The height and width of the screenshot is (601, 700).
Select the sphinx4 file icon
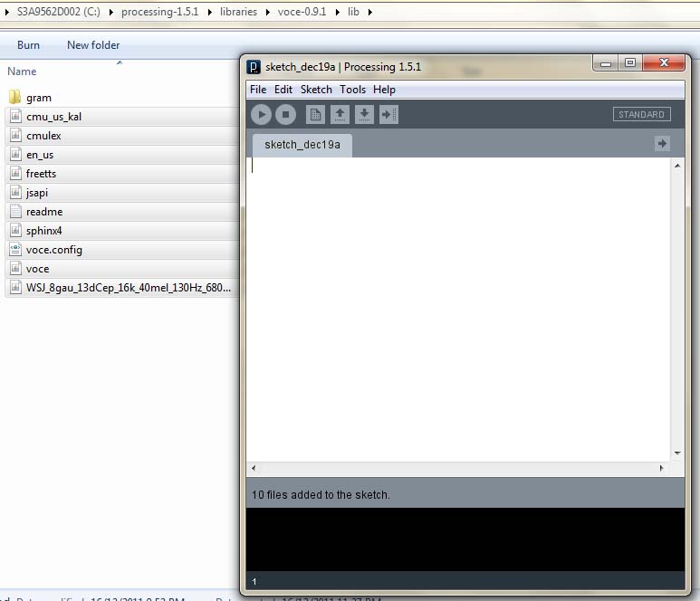click(15, 230)
